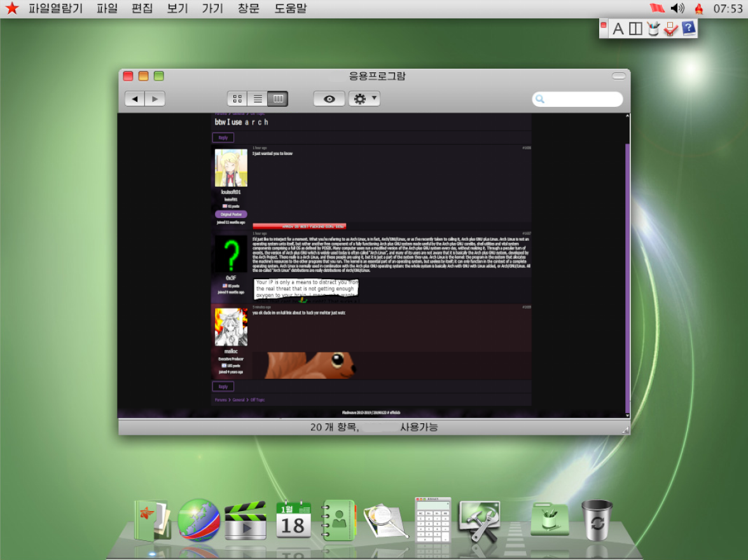Click the Off Topic link in footer breadcrumb
Viewport: 748px width, 560px height.
[258, 400]
